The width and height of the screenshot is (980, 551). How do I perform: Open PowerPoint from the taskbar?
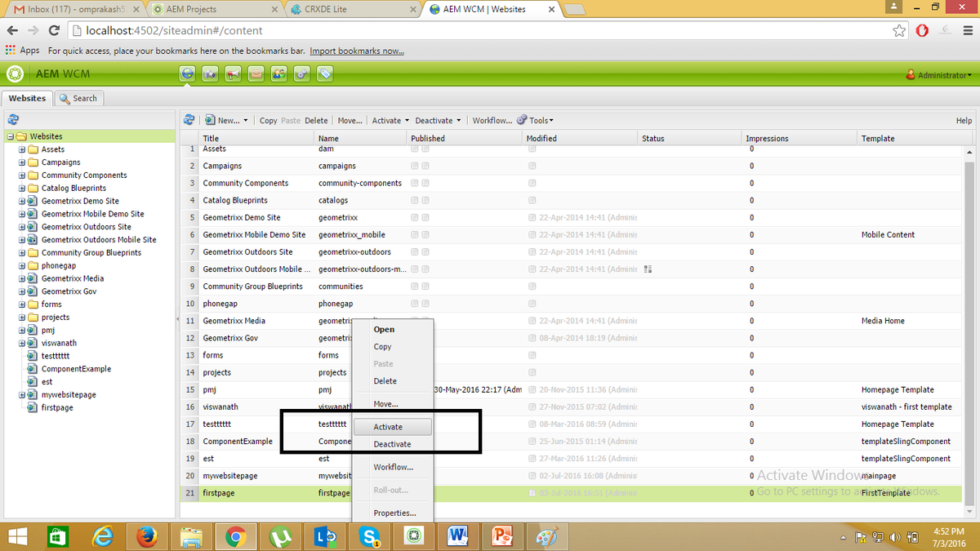click(502, 536)
